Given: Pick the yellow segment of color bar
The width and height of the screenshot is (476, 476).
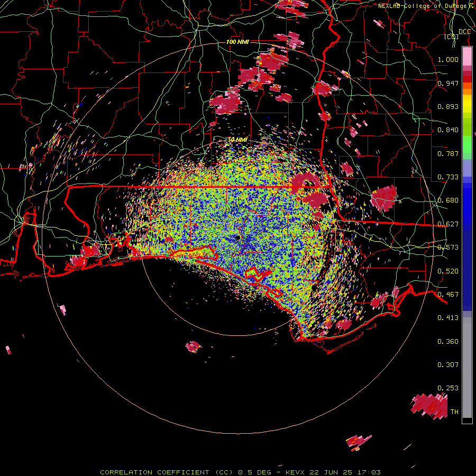Looking at the screenshot, I should click(467, 104).
